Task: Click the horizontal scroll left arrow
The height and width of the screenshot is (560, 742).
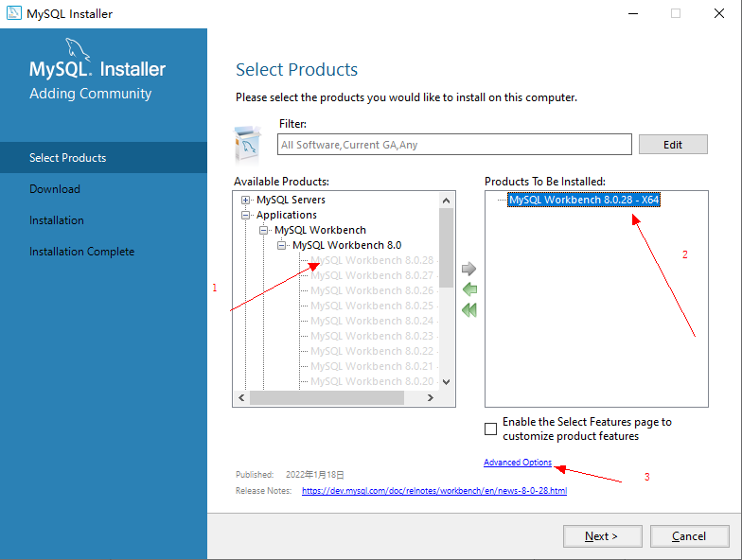Action: (242, 397)
